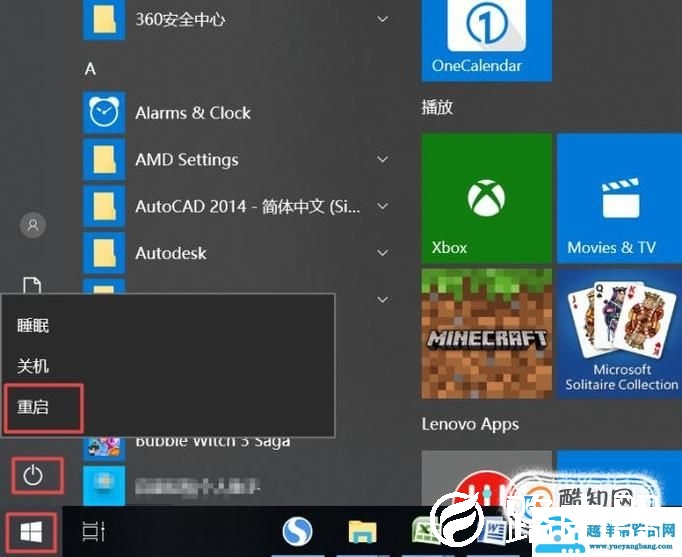Launch the Minecraft tile
This screenshot has height=557, width=682.
[487, 334]
